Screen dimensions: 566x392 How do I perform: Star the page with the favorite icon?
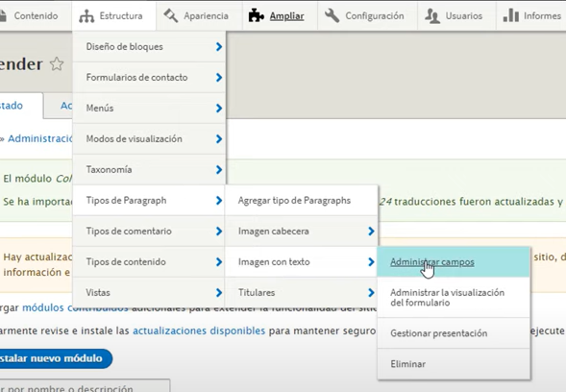point(57,64)
